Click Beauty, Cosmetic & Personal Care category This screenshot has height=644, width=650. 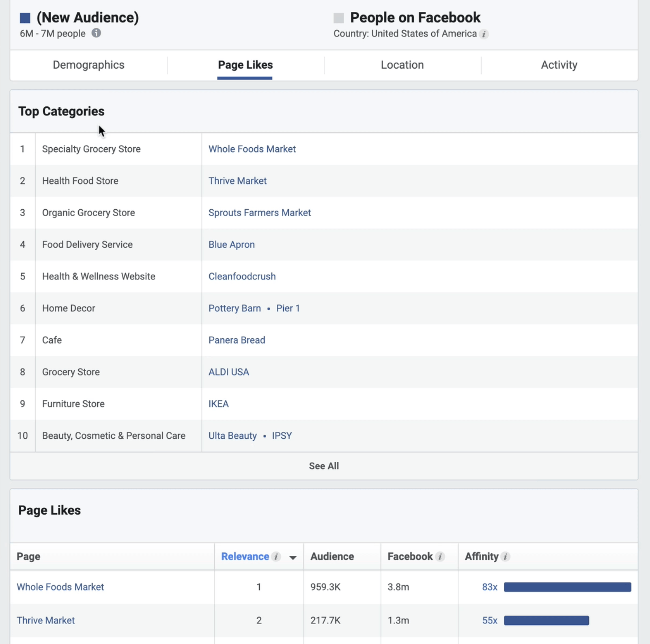114,436
